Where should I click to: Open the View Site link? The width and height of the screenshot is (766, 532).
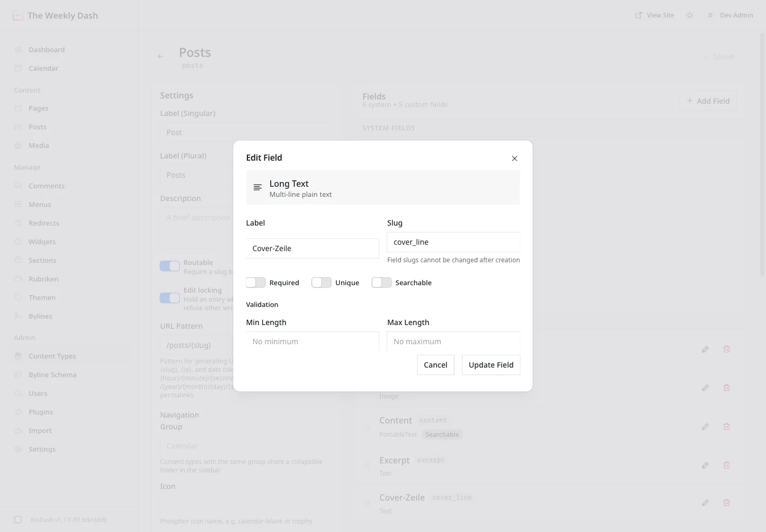(654, 15)
